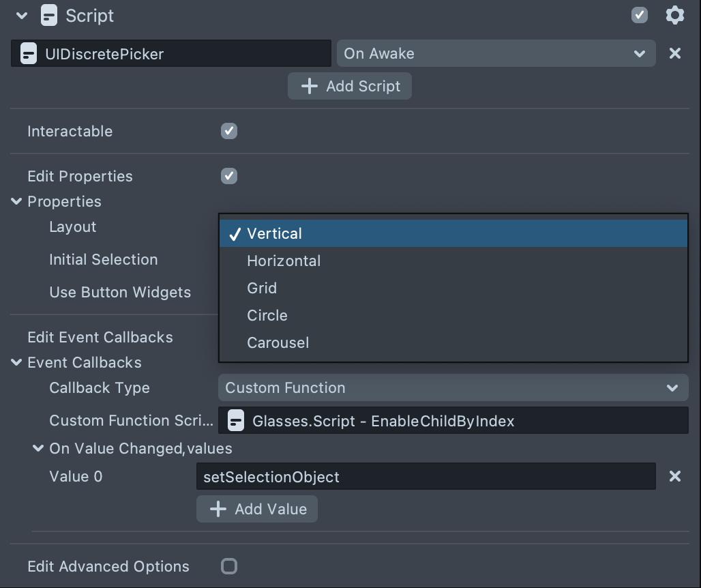The width and height of the screenshot is (701, 588).
Task: Collapse the Event Callbacks section
Action: 16,363
